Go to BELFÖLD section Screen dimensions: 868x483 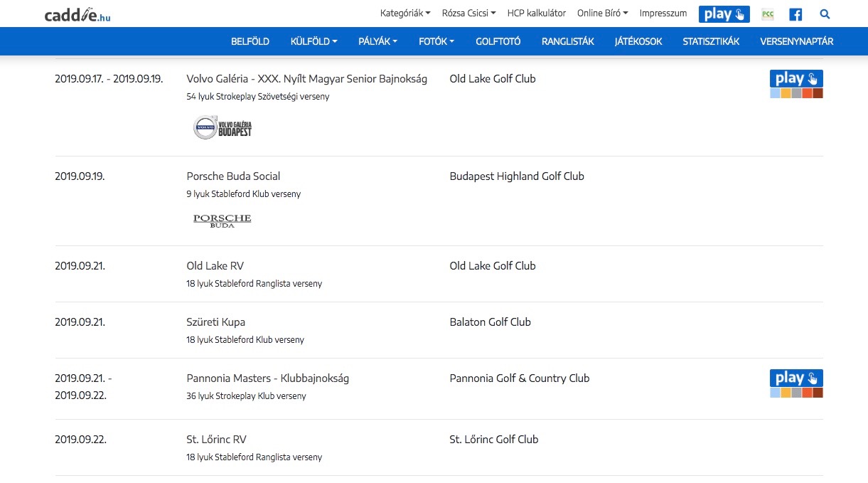(250, 42)
